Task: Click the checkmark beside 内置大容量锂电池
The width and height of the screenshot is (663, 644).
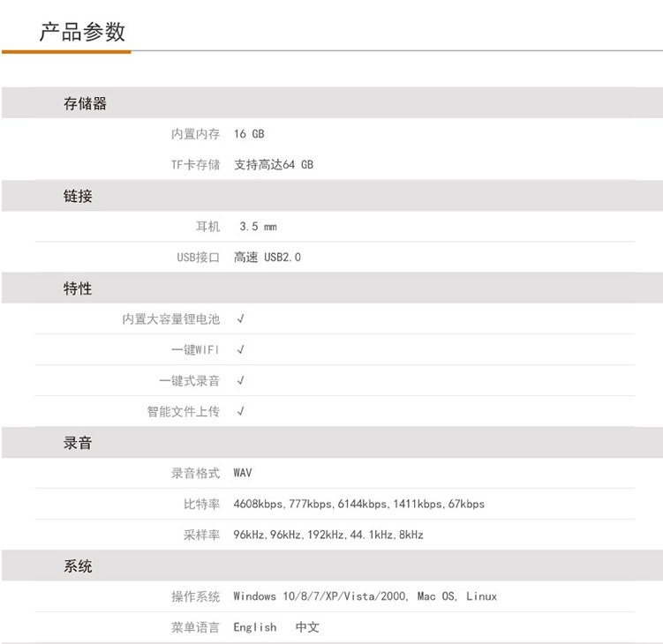Action: coord(240,319)
